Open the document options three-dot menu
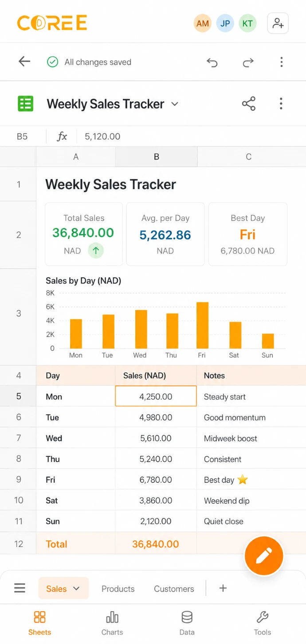The width and height of the screenshot is (306, 644). click(281, 104)
